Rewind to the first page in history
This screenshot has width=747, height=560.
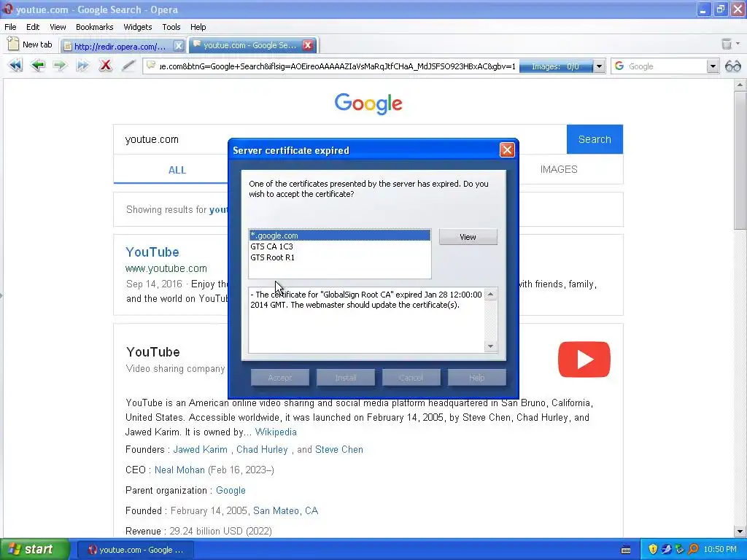pyautogui.click(x=15, y=65)
